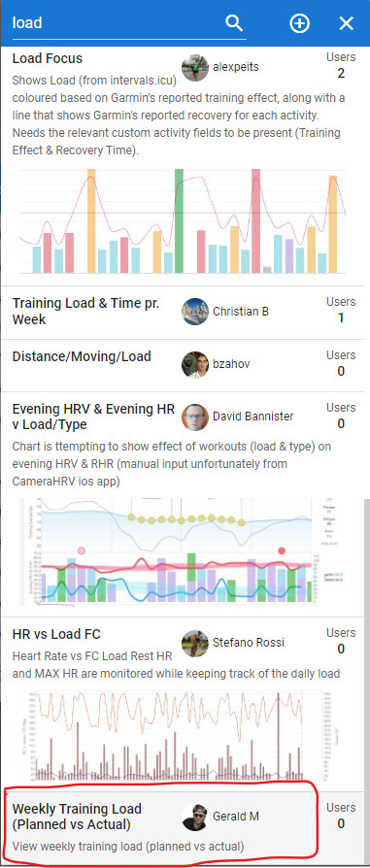This screenshot has height=868, width=370.
Task: Click the magnifier search icon
Action: (234, 22)
